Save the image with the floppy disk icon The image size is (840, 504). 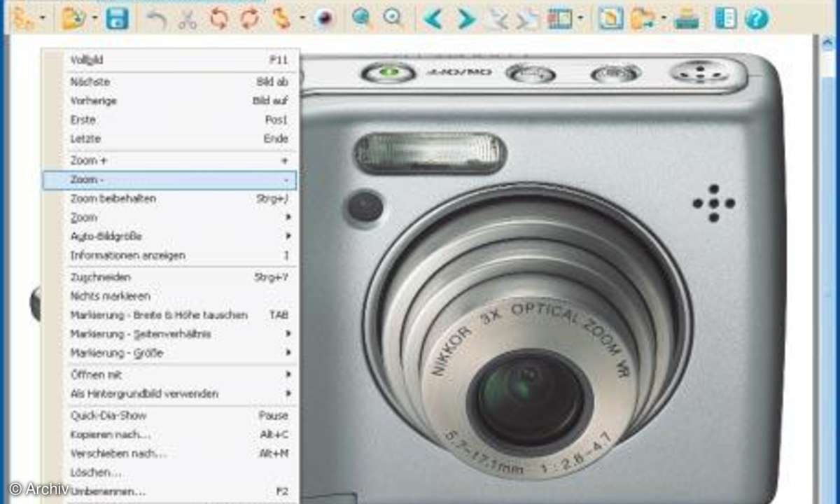[x=118, y=18]
